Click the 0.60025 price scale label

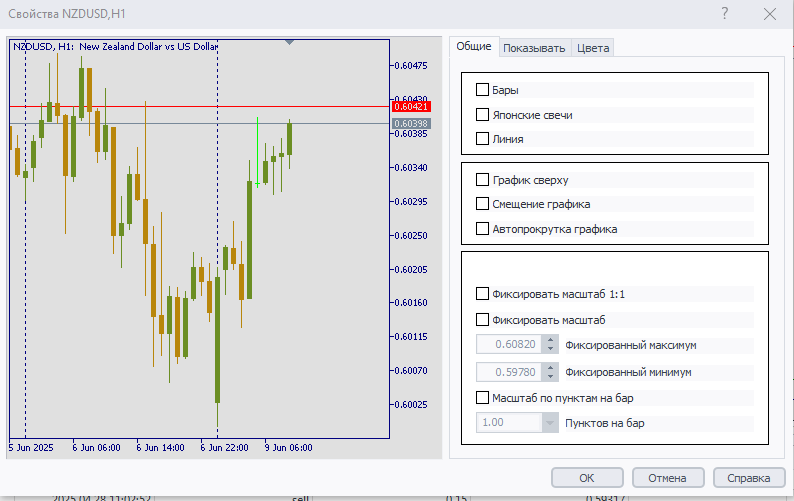(x=411, y=404)
